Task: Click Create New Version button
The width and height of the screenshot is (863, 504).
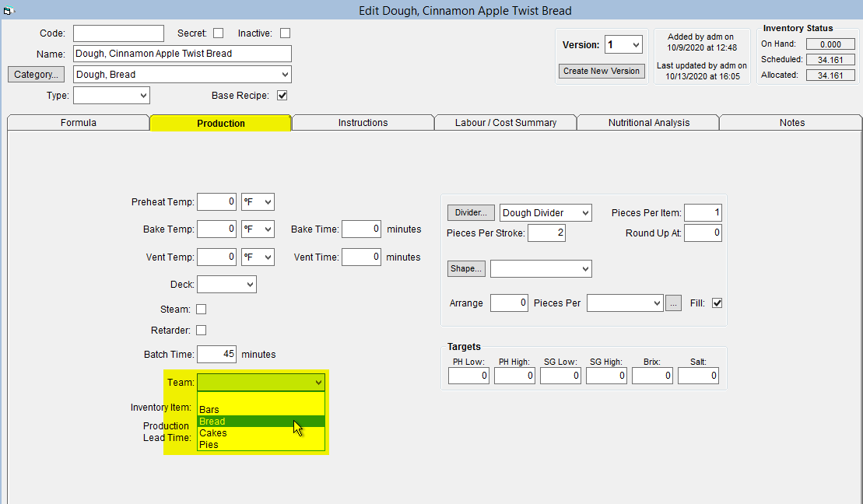Action: point(602,71)
